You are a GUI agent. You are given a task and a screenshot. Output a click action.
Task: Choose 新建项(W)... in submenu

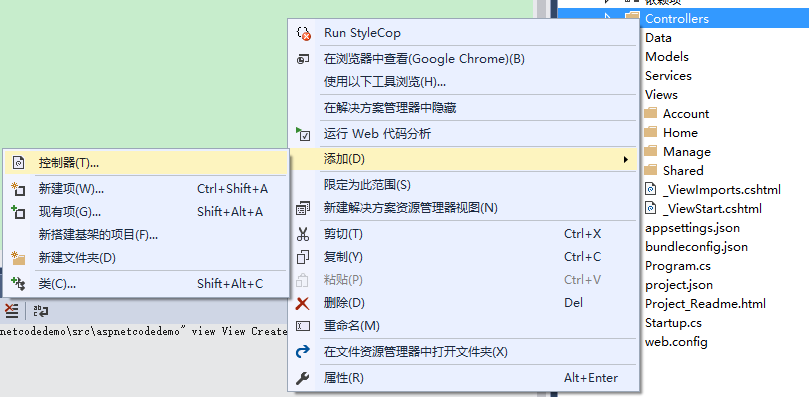145,189
